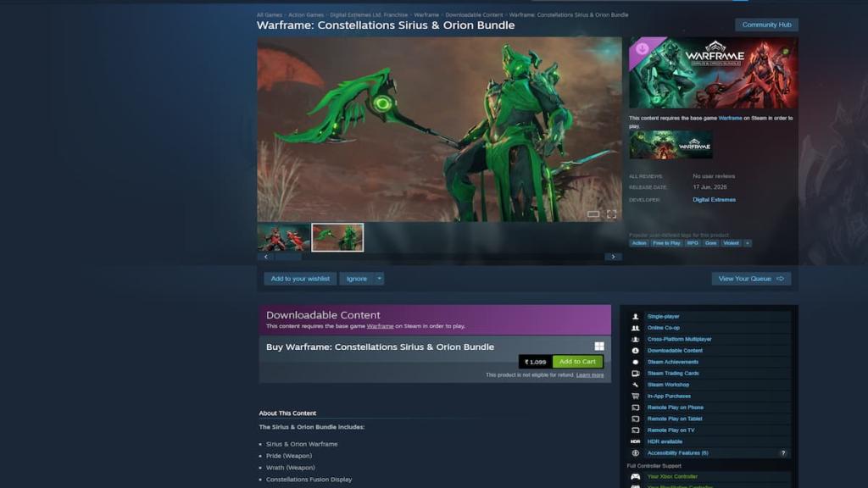The height and width of the screenshot is (488, 868).
Task: Click the Xbox Controller gamepad icon
Action: click(x=635, y=476)
